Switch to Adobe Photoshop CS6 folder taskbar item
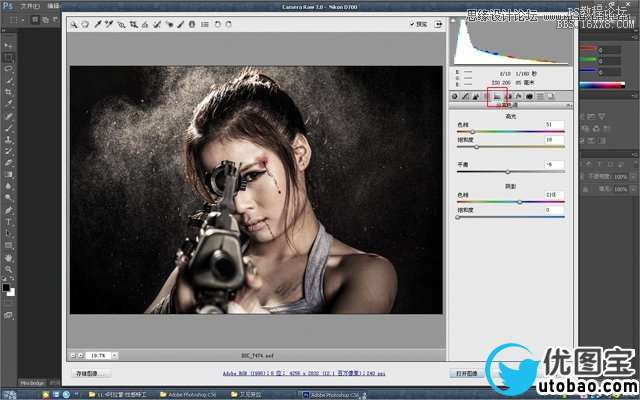 pyautogui.click(x=189, y=395)
